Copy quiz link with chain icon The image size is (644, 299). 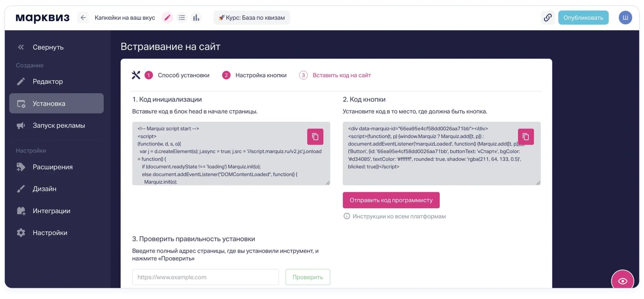coord(548,17)
